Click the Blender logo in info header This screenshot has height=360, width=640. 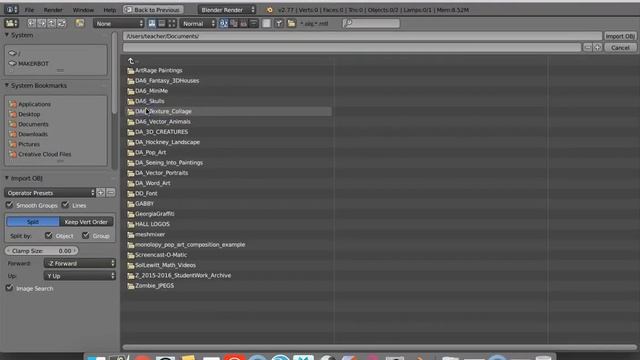tap(269, 10)
